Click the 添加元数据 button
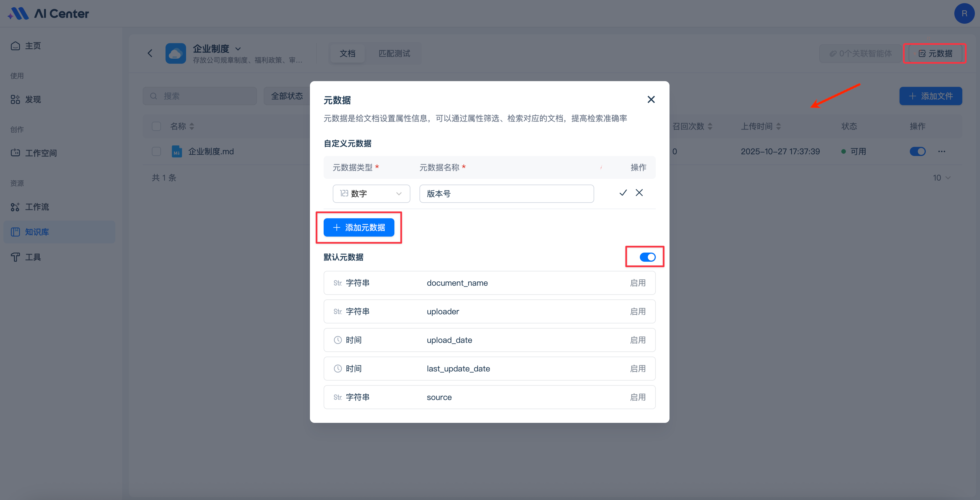980x500 pixels. pyautogui.click(x=359, y=227)
